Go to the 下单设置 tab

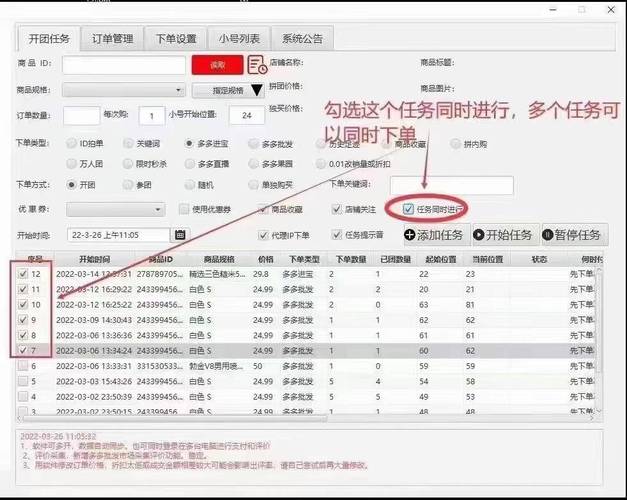(x=176, y=39)
